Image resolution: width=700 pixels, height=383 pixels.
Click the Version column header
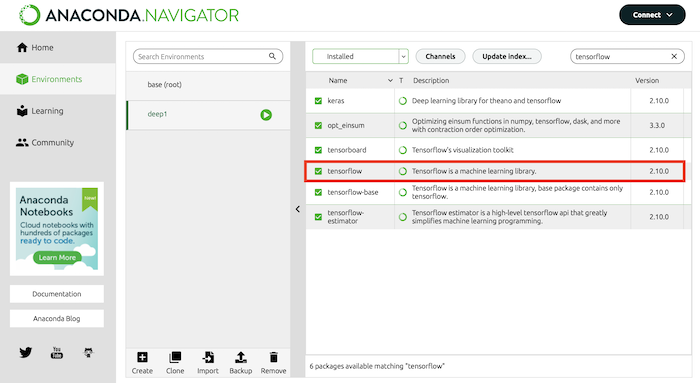(x=647, y=80)
